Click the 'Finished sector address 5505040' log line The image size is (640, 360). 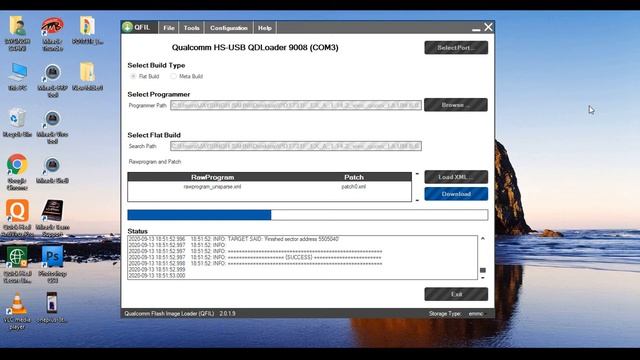tap(233, 239)
